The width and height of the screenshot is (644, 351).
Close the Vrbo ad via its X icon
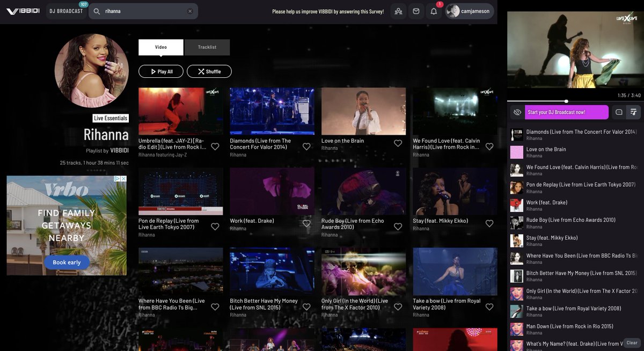[123, 179]
